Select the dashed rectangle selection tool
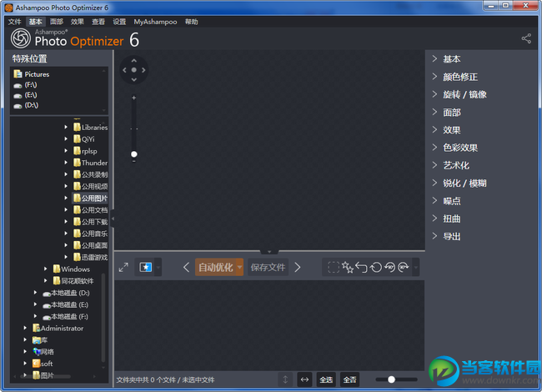The height and width of the screenshot is (392, 542). (x=334, y=267)
